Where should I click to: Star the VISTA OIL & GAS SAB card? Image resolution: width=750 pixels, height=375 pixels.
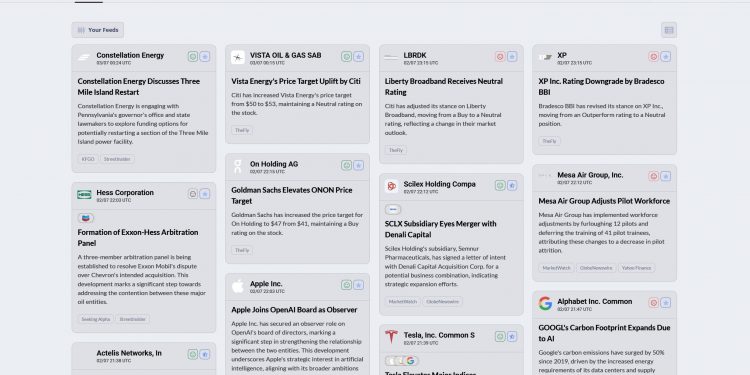coord(359,56)
